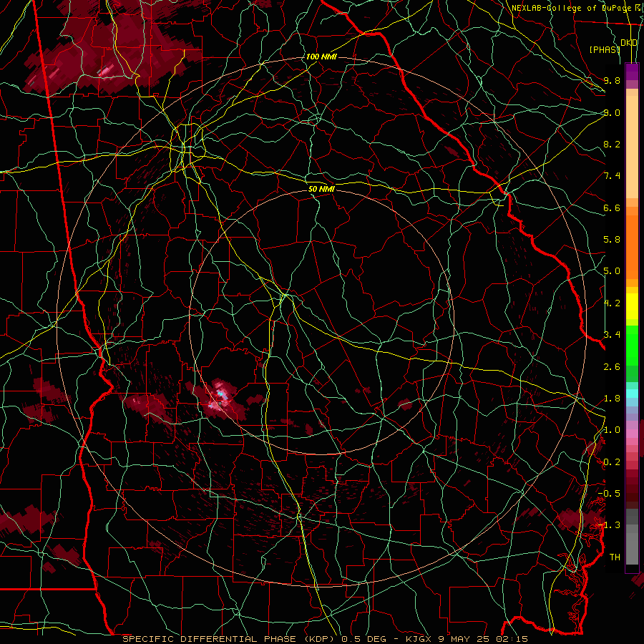Pick the bright green segment of color bar
The image size is (644, 644).
pos(632,345)
